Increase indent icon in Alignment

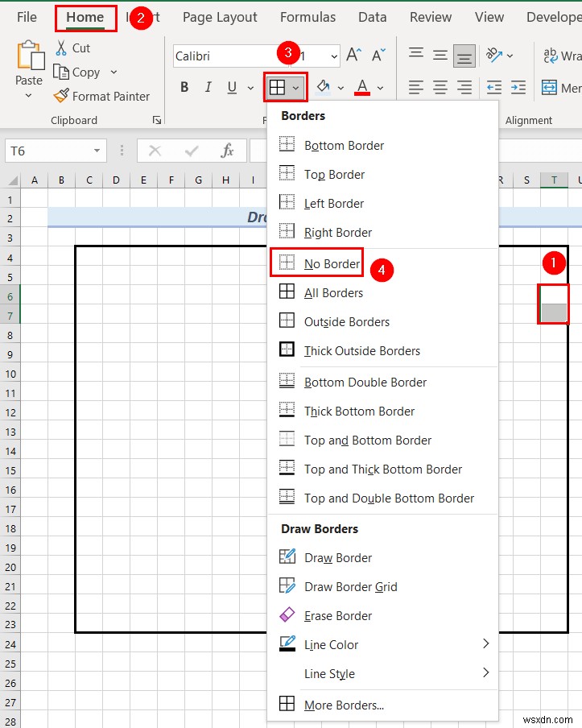518,87
